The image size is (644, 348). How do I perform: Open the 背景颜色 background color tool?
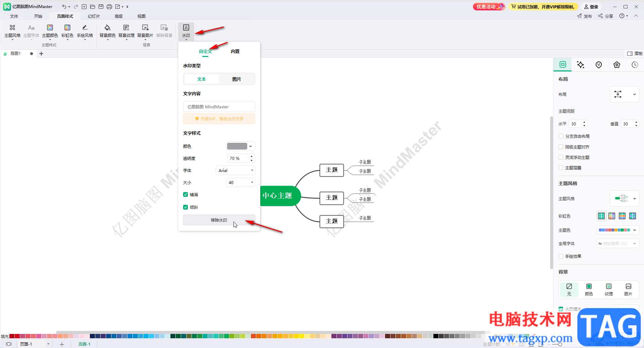tap(108, 32)
